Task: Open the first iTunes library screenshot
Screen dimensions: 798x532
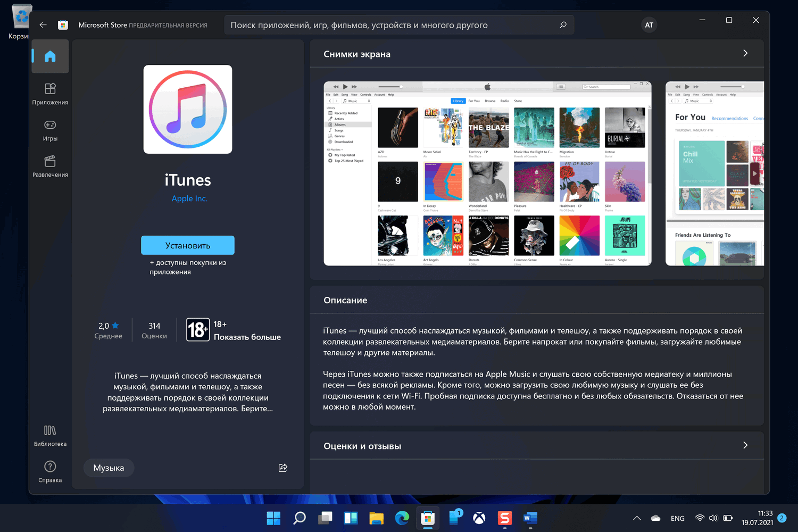Action: pos(487,173)
